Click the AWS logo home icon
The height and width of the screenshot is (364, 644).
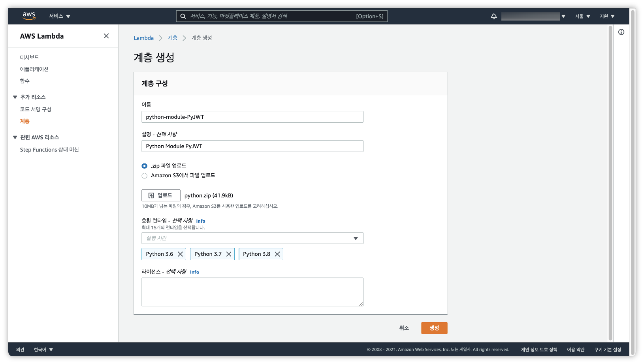[29, 16]
